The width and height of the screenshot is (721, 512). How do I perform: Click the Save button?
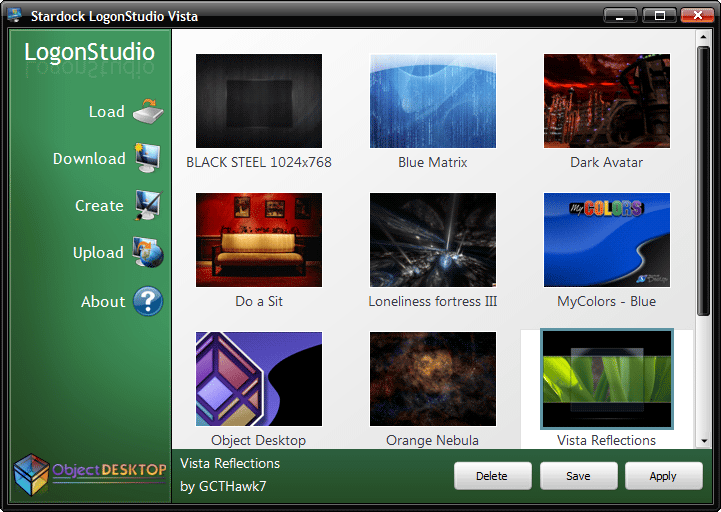(578, 476)
